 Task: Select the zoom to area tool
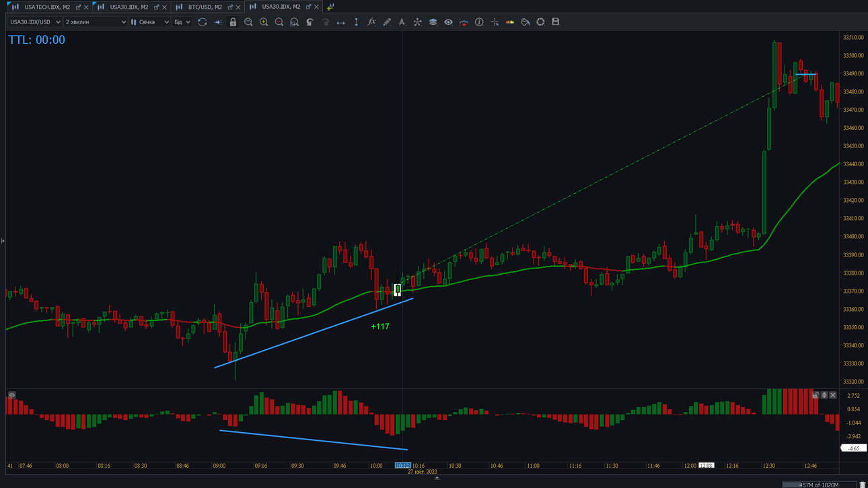(x=294, y=22)
